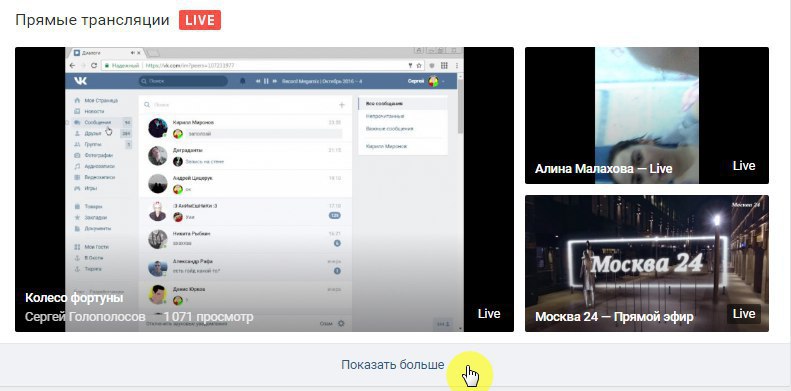The height and width of the screenshot is (391, 791).
Task: Click the Live label on the Москва 24 stream
Action: pyautogui.click(x=744, y=314)
